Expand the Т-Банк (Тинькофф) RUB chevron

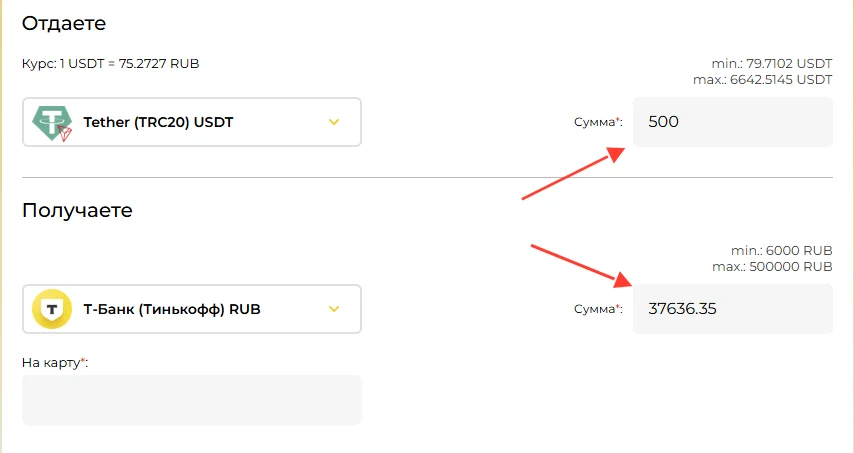pyautogui.click(x=334, y=309)
